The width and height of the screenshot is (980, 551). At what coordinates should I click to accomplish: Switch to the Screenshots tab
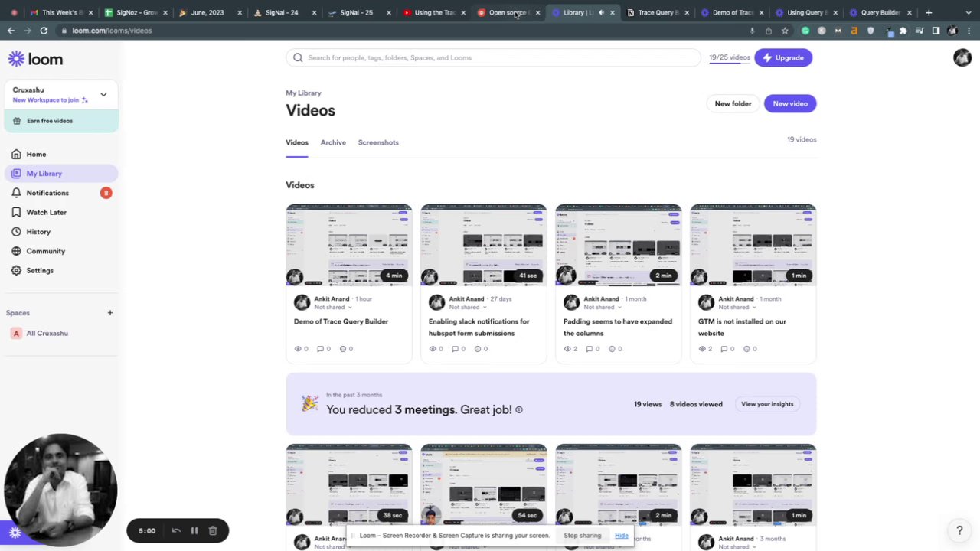tap(378, 142)
